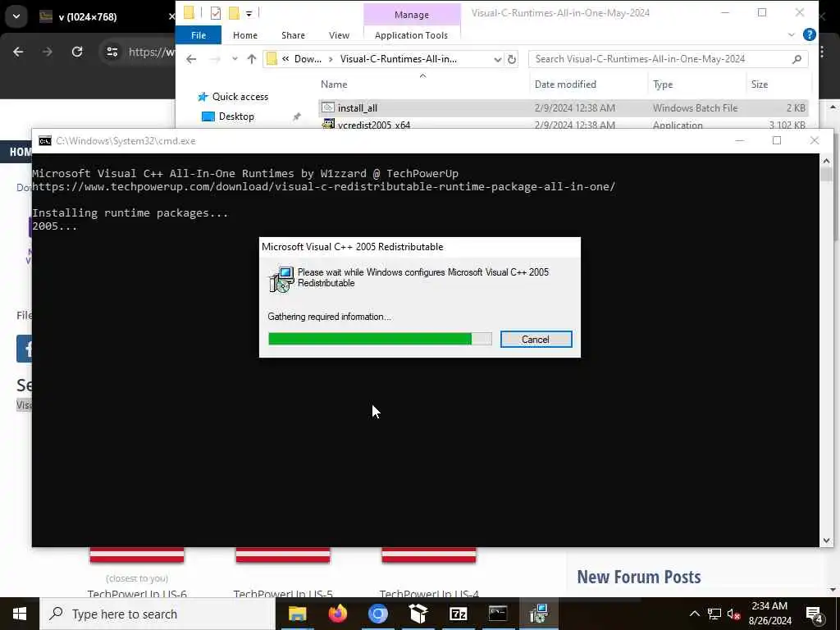Open 7-Zip from the taskbar
The height and width of the screenshot is (630, 840).
point(458,614)
